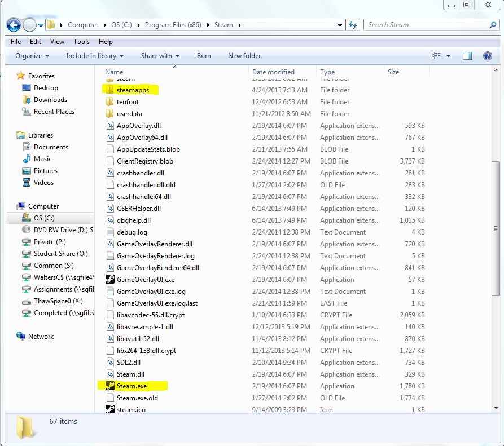
Task: Open the Student Share (Q:) drive
Action: 61,254
